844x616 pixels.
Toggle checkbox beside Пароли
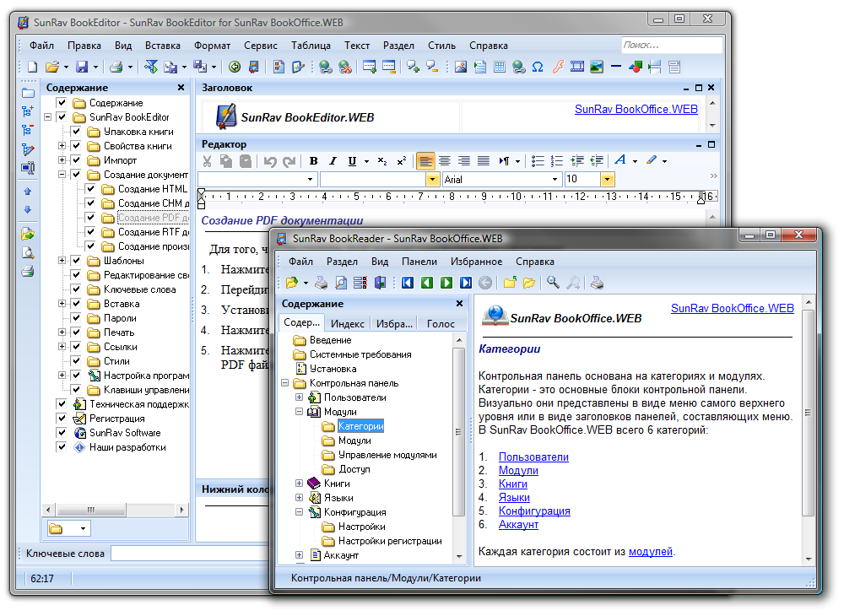click(x=76, y=318)
